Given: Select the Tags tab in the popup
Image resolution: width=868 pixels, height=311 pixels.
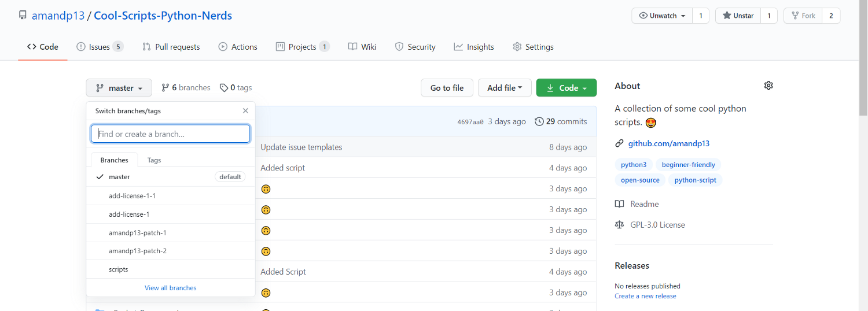Looking at the screenshot, I should click(154, 160).
